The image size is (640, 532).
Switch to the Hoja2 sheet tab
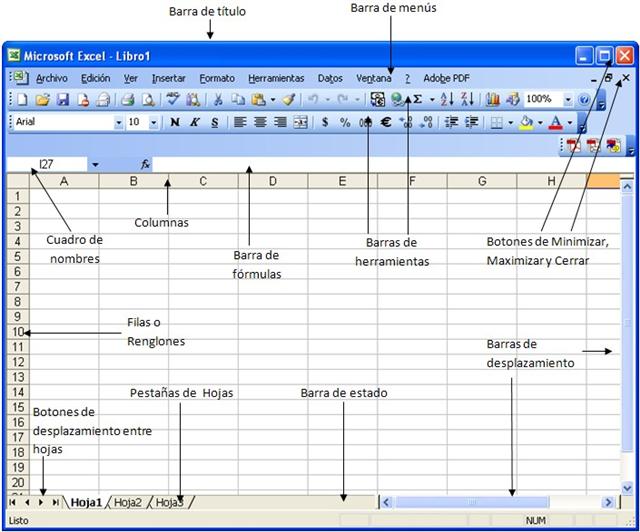[128, 502]
